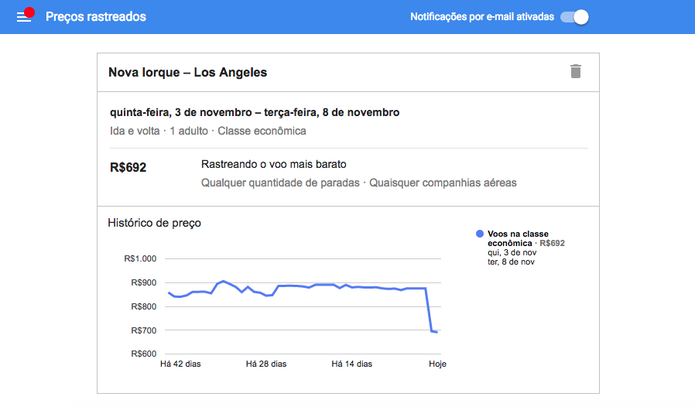This screenshot has width=695, height=407.
Task: Click the 'Há 28 dias' axis label
Action: click(x=266, y=364)
